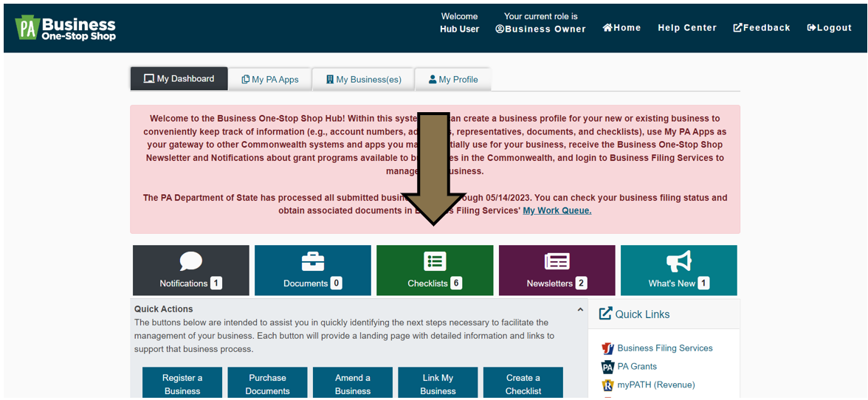Click the user circle icon beside Business Owner
The height and width of the screenshot is (400, 868).
[x=499, y=30]
